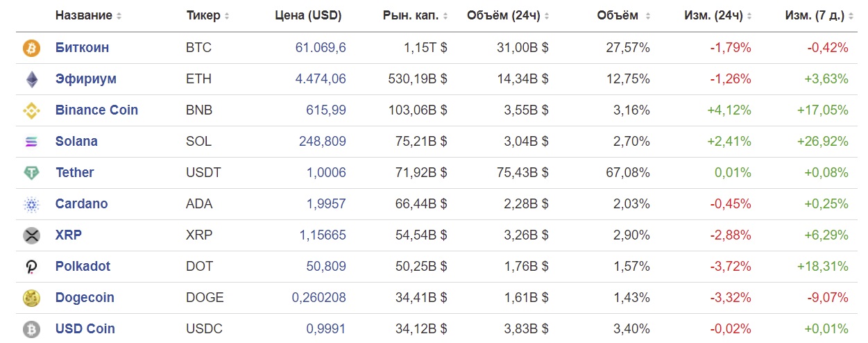Click the Dogecoin dog coin icon
This screenshot has height=343, width=868.
32,298
